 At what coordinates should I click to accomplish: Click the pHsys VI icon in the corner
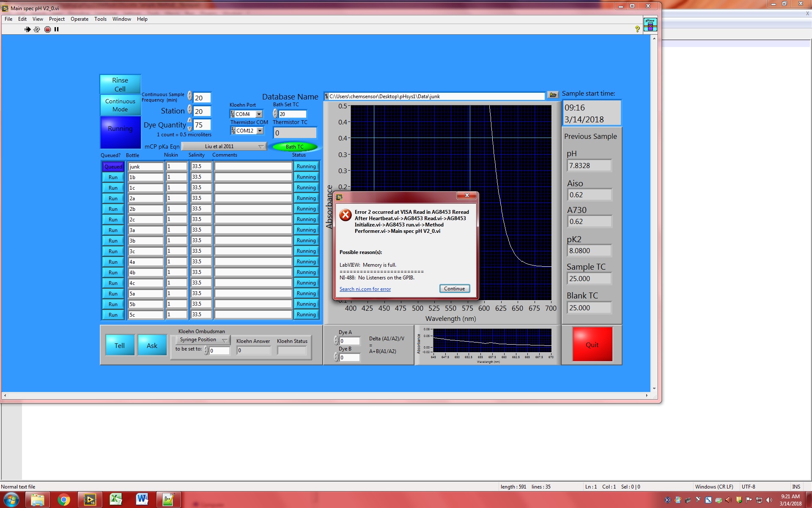click(650, 25)
